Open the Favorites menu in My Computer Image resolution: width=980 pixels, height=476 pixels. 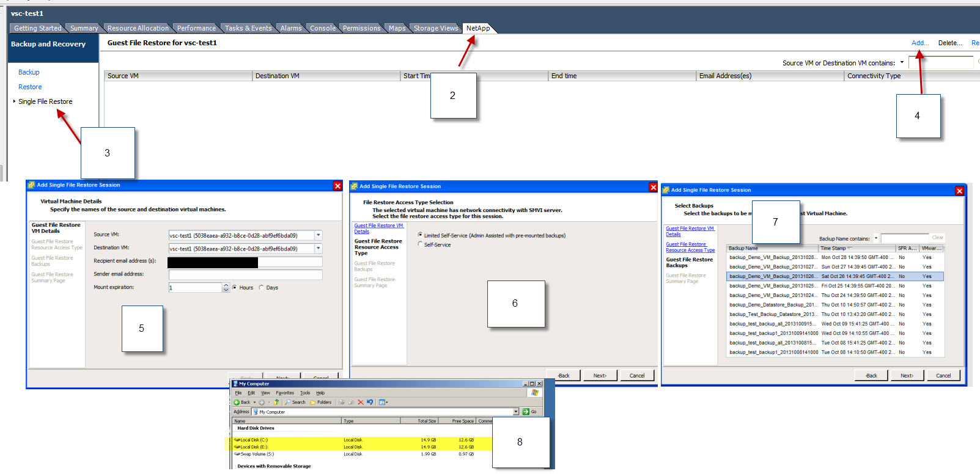[x=285, y=393]
